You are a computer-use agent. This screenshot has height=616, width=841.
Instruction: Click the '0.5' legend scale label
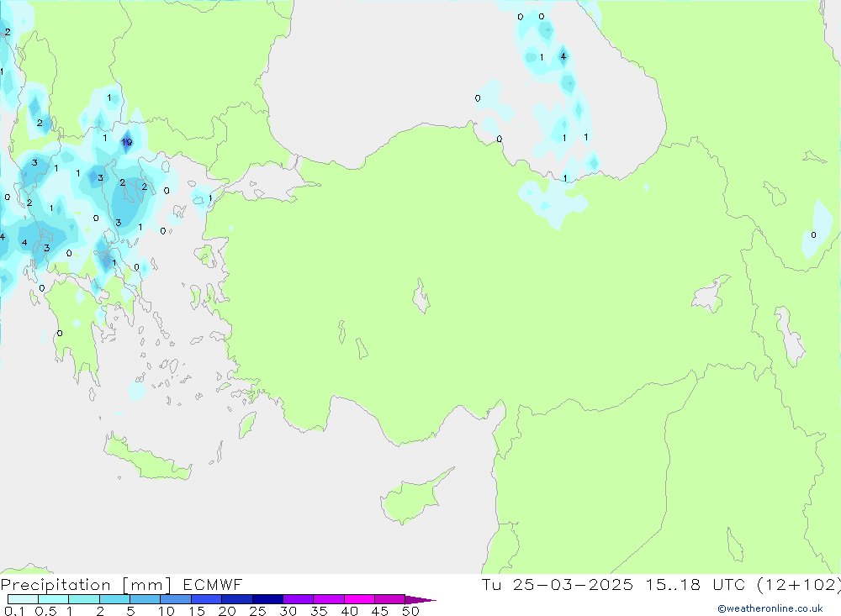pyautogui.click(x=45, y=611)
